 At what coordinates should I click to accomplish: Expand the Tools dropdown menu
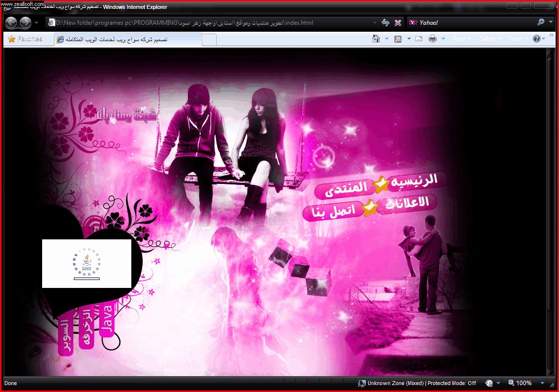[x=518, y=39]
